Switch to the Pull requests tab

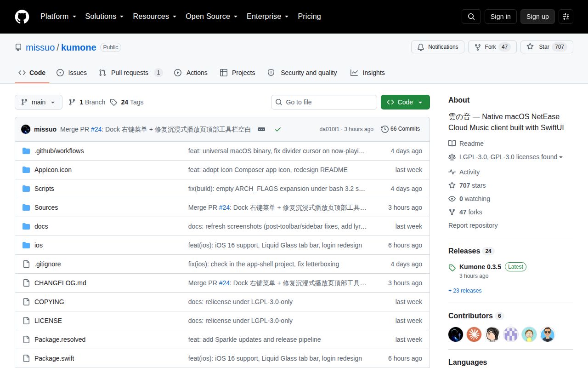click(x=130, y=73)
